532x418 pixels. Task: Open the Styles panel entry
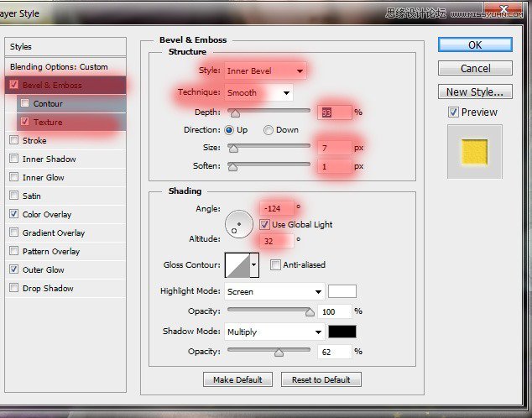(65, 46)
